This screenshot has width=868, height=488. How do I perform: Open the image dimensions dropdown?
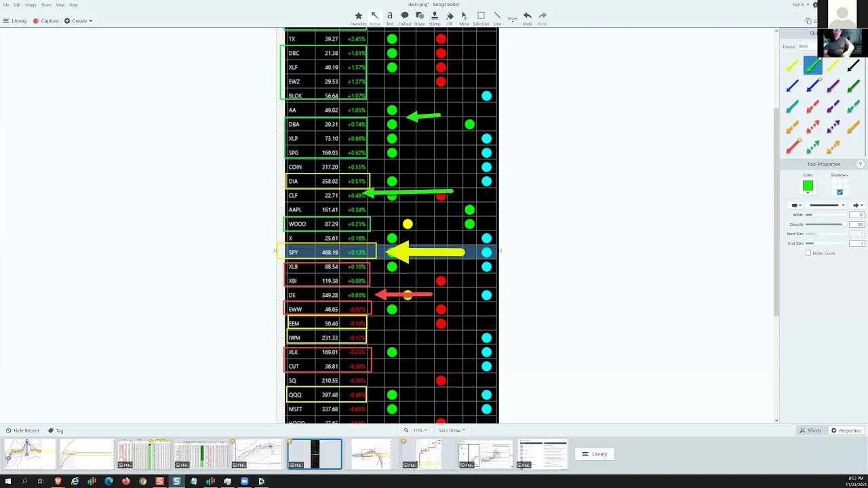[452, 430]
